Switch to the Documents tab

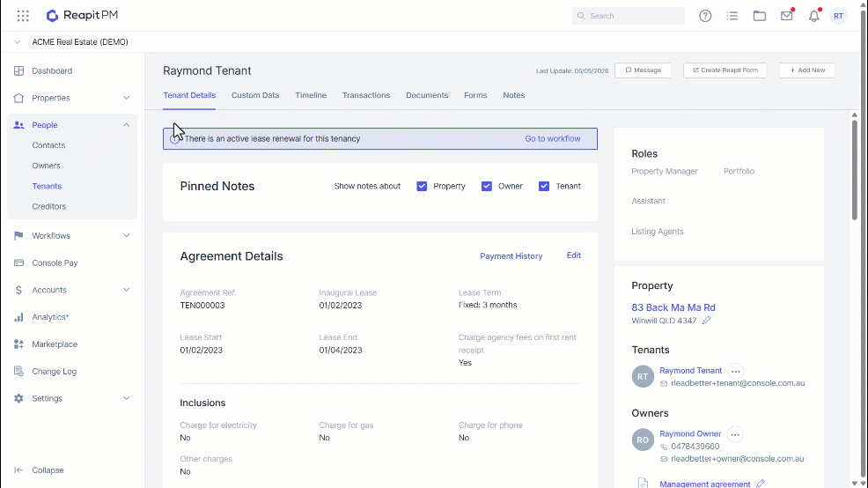click(x=427, y=95)
